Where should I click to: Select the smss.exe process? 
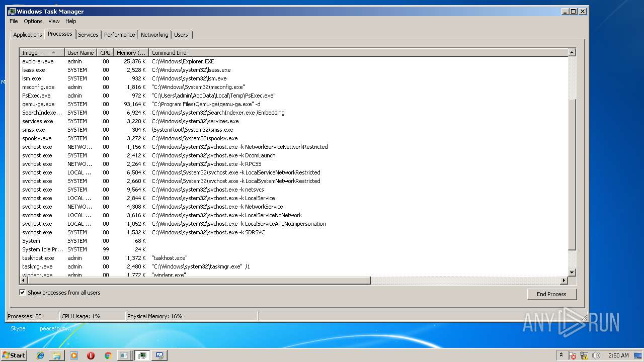pos(293,130)
